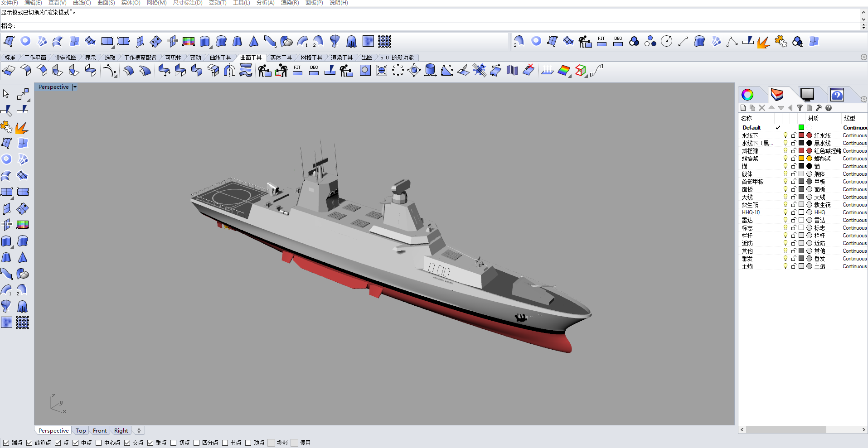The width and height of the screenshot is (868, 448).
Task: Click the drape surface icon in left sidebar
Action: click(22, 307)
